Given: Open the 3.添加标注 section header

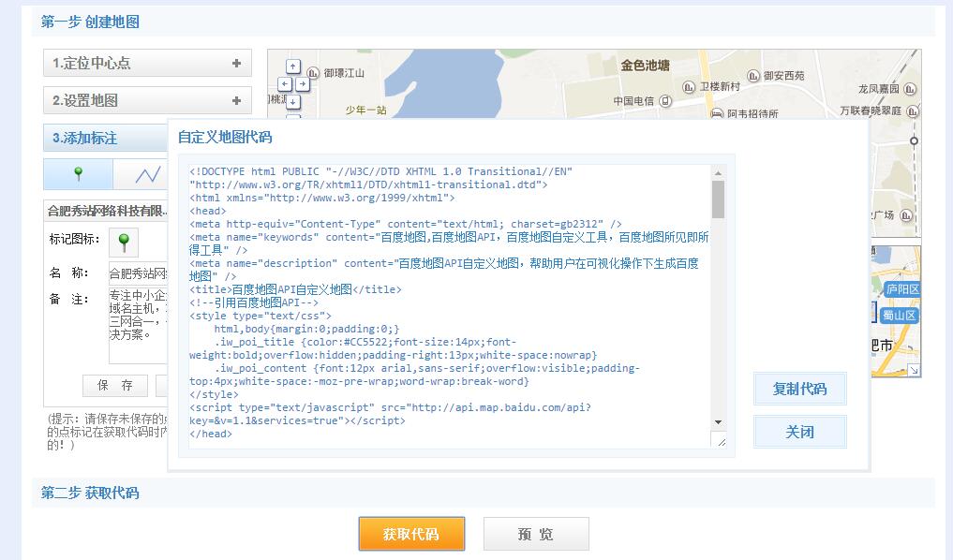Looking at the screenshot, I should tap(105, 138).
